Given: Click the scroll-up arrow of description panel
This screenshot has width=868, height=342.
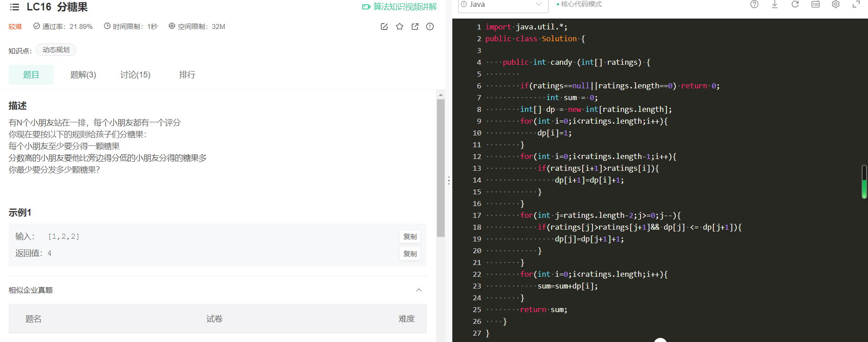Looking at the screenshot, I should 441,95.
